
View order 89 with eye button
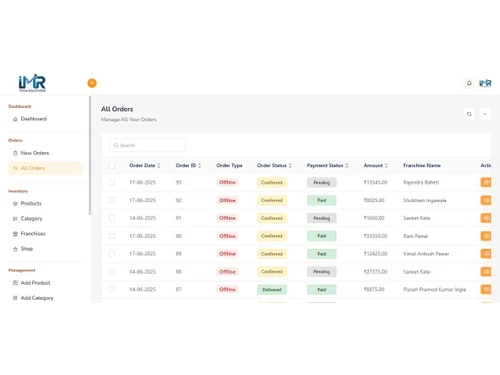[x=486, y=254]
